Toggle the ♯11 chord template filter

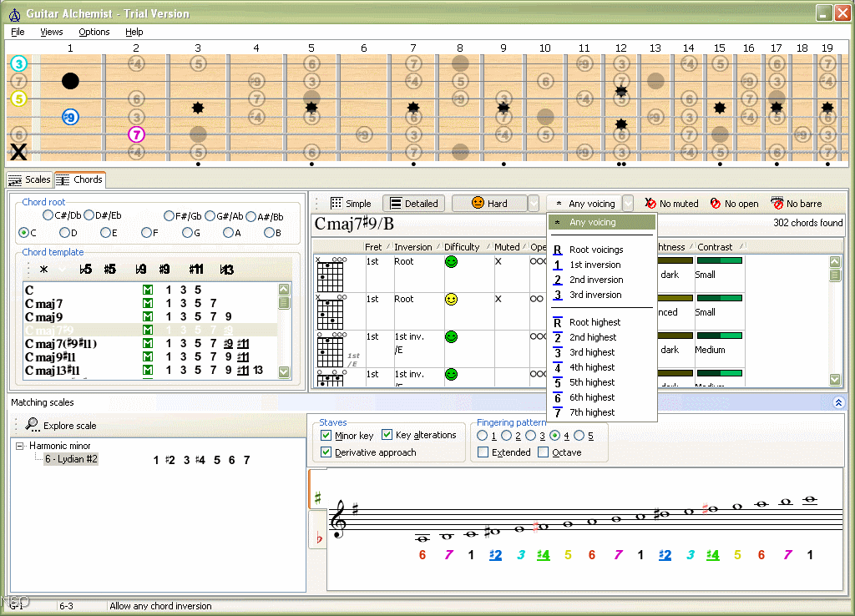click(196, 270)
